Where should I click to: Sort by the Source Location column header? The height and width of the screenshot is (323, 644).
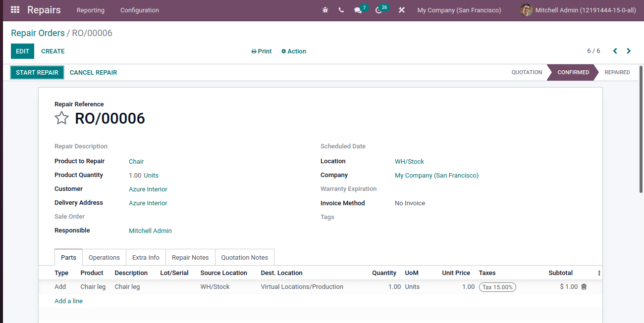pyautogui.click(x=223, y=273)
